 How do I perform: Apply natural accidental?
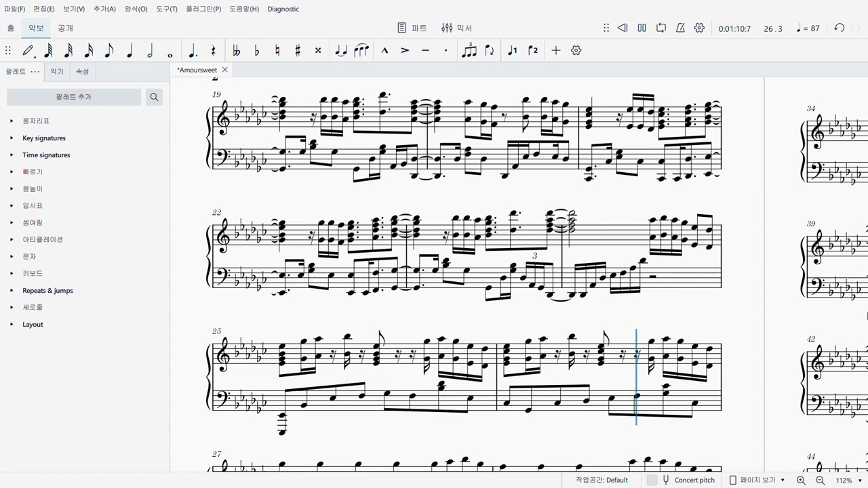[x=277, y=50]
